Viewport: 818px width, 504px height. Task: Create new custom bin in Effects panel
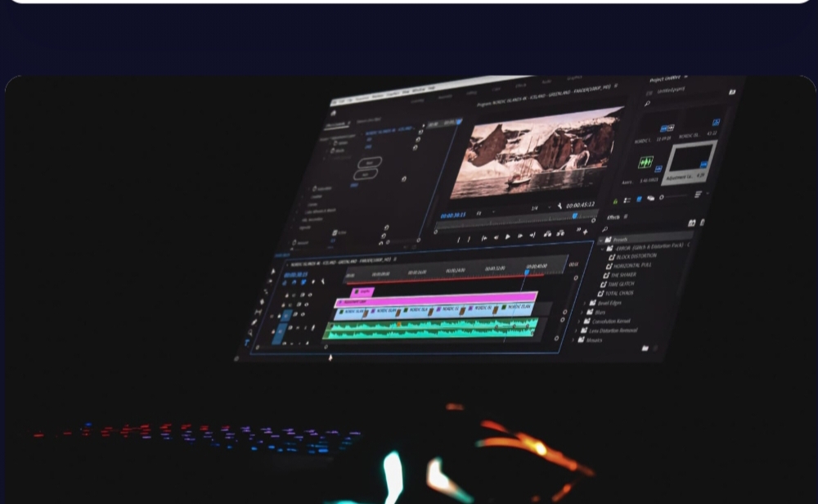click(645, 348)
